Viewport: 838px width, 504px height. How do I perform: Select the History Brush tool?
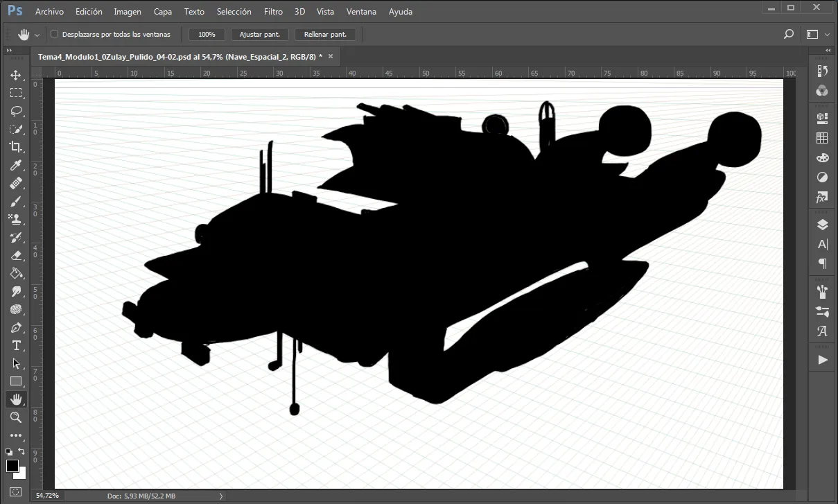16,237
